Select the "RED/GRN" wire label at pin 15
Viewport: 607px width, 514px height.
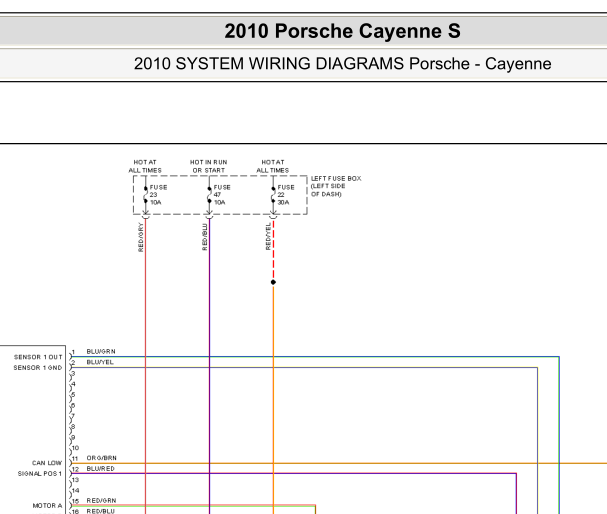click(x=101, y=500)
